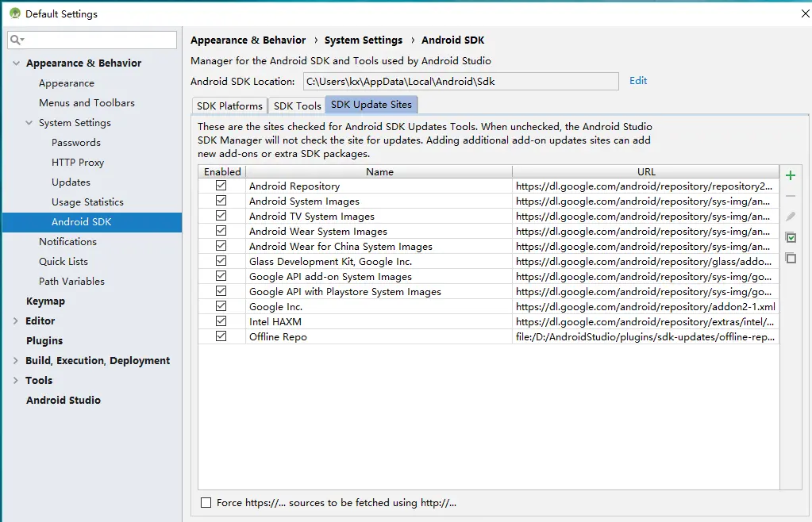Click the pencil edit site icon
Viewport: 812px width, 522px height.
click(x=790, y=217)
